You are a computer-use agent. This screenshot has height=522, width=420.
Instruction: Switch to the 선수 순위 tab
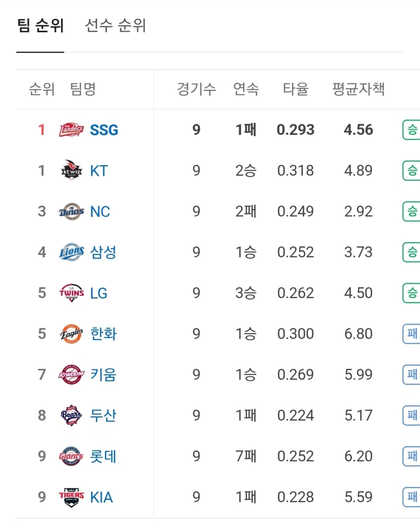click(x=115, y=26)
